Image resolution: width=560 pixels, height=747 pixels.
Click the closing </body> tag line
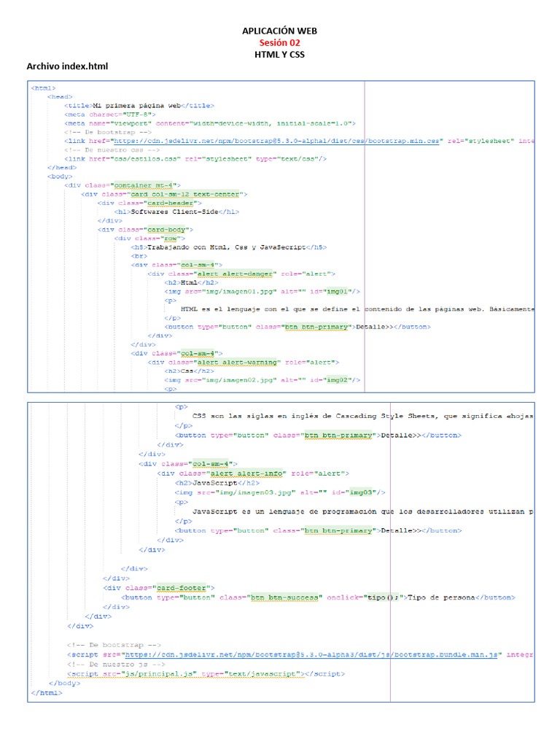[x=65, y=683]
